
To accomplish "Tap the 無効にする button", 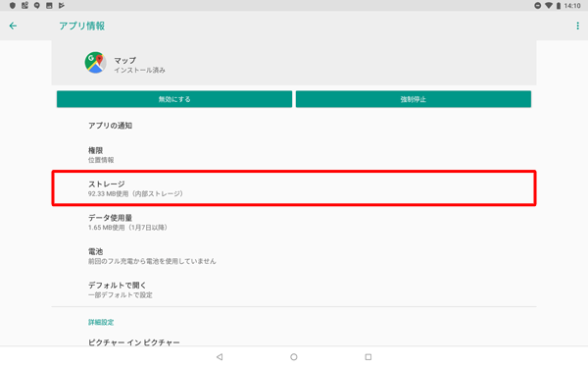I will pos(174,99).
